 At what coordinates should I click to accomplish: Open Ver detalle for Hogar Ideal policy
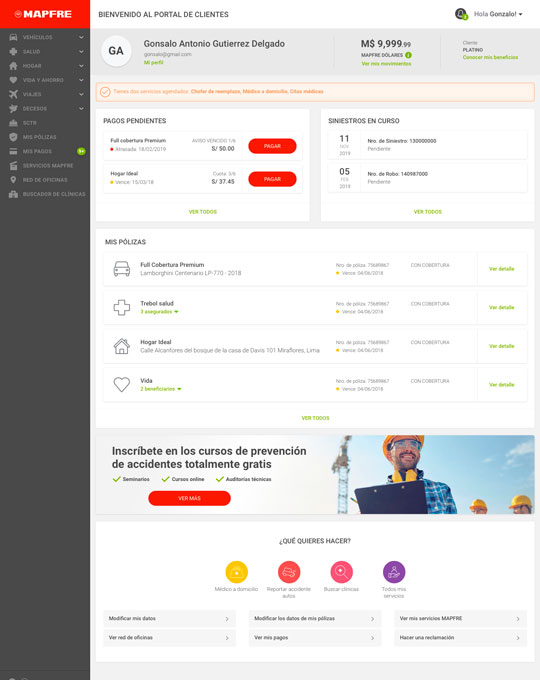tap(501, 346)
